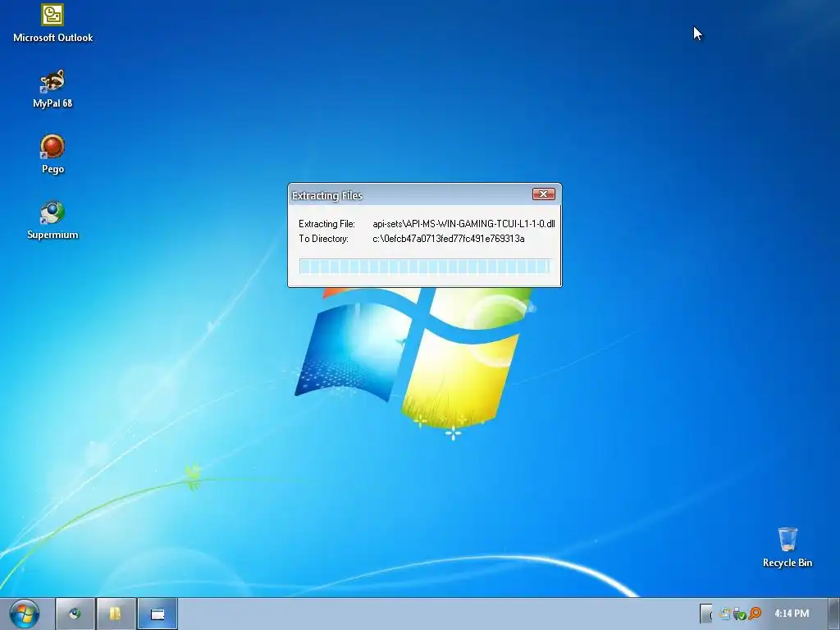Select the Supermium desktop shortcut
Viewport: 840px width, 630px height.
coord(52,220)
